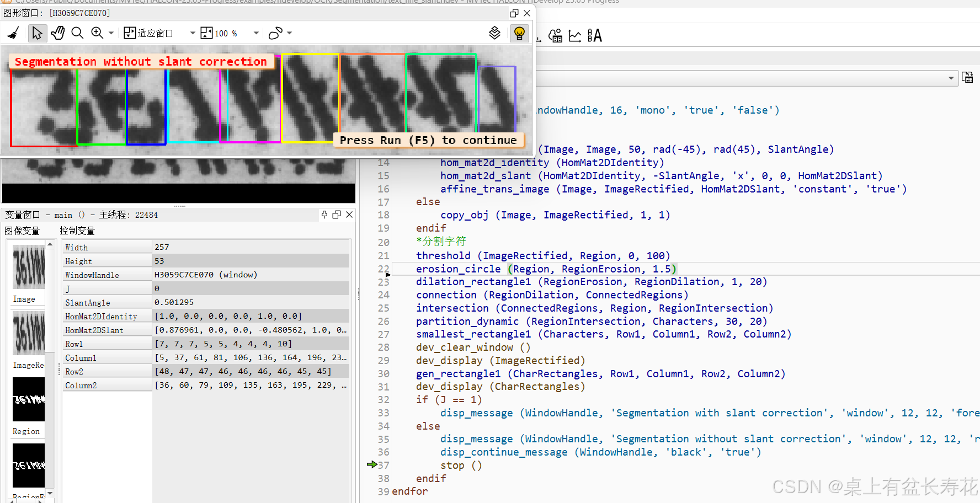Clear the graphics window with the broom icon
Screen dimensions: 980x503
click(13, 34)
